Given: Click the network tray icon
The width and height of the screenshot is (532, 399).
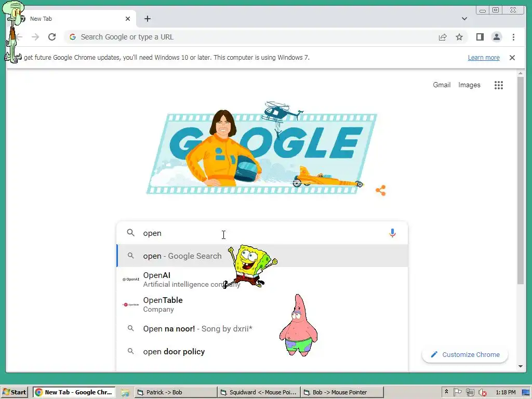Looking at the screenshot, I should pyautogui.click(x=470, y=392).
